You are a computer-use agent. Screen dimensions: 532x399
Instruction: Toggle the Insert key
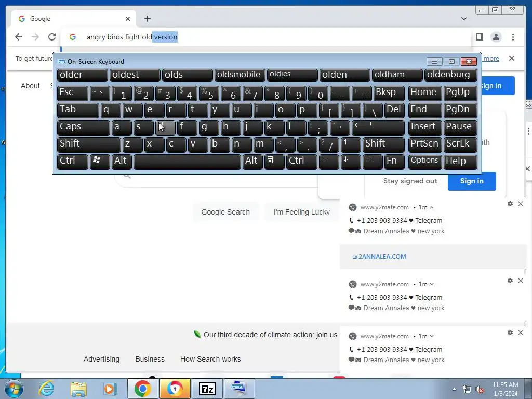click(424, 128)
